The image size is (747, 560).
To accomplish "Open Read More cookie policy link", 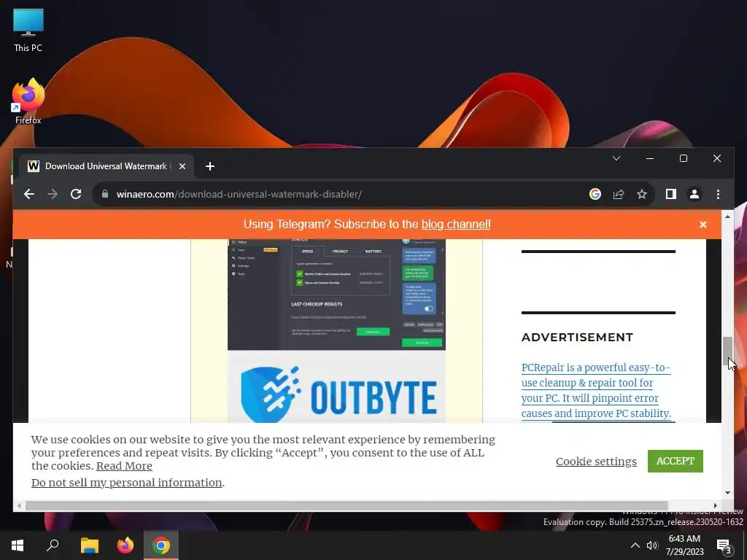I will tap(124, 466).
